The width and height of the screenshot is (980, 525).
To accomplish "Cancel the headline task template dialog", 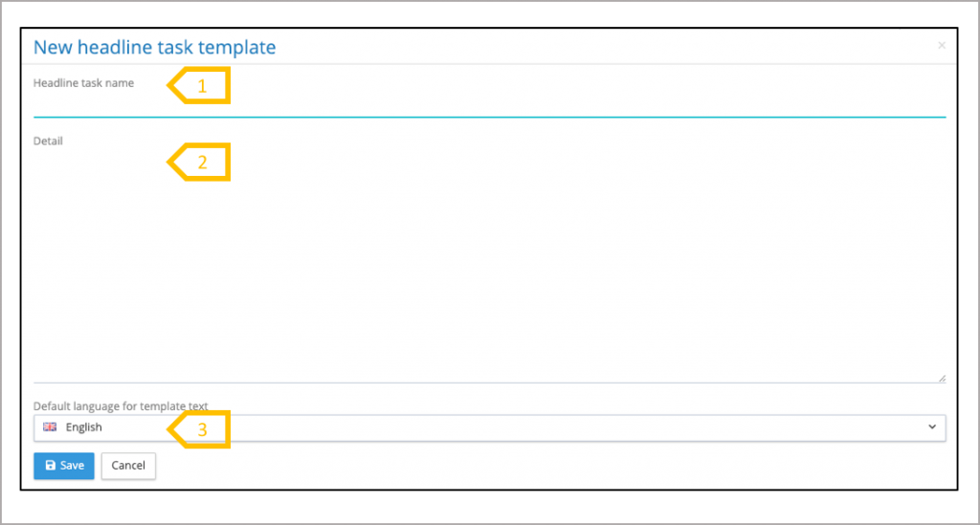I will 128,466.
